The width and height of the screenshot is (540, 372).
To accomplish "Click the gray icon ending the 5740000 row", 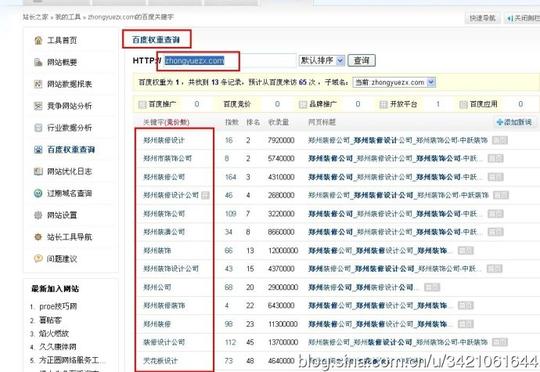I will (x=496, y=158).
